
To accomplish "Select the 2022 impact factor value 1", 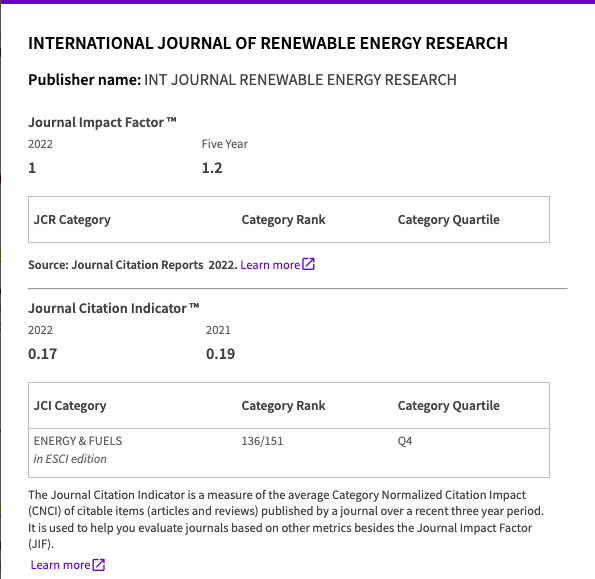I will point(32,168).
